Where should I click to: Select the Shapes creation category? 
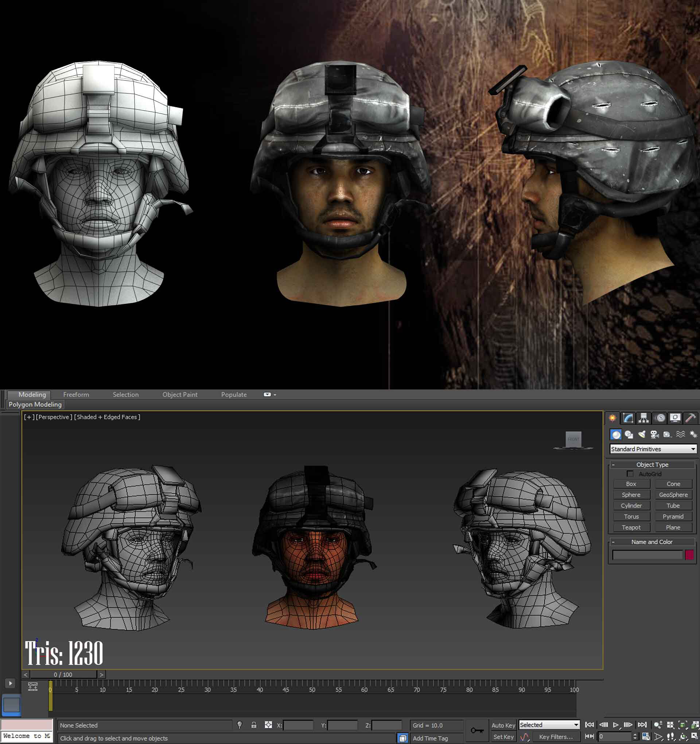click(x=629, y=434)
